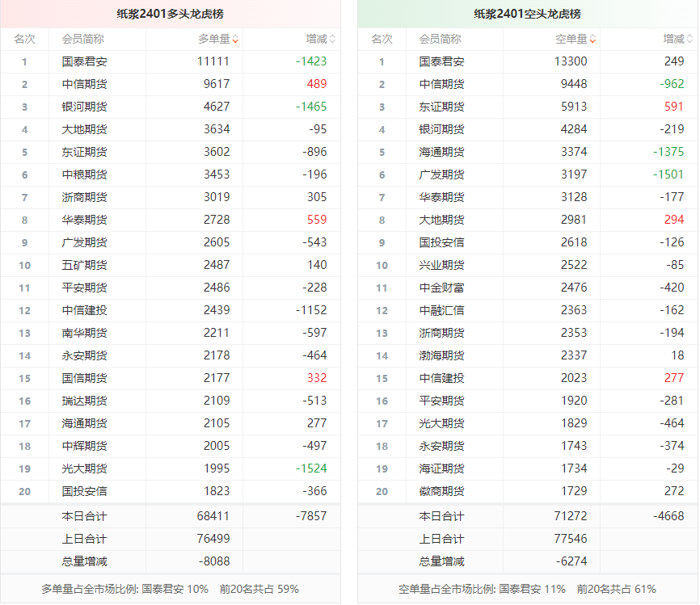
Task: Click 空单量占全市场比例 footer text
Action: (x=527, y=590)
